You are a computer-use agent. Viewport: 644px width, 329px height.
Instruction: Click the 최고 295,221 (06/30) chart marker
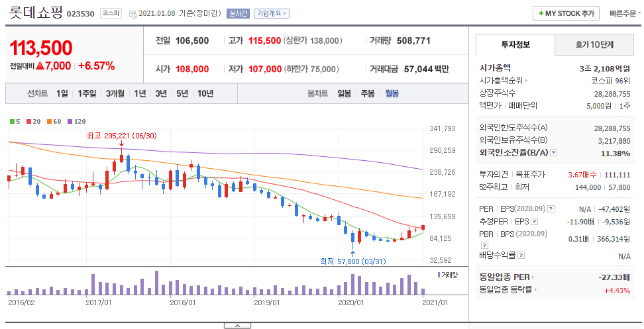click(x=121, y=136)
